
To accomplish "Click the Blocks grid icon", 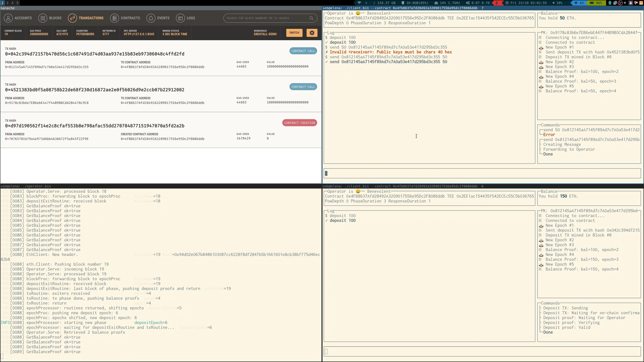I will [x=43, y=18].
